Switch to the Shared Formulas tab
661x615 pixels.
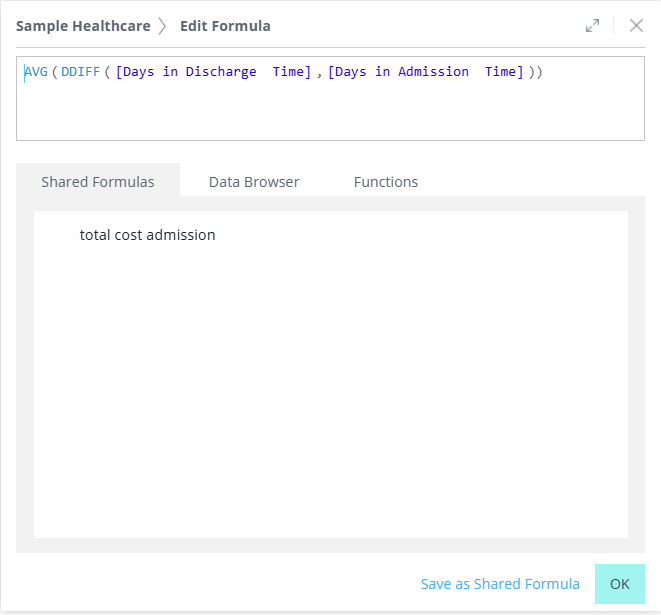pyautogui.click(x=98, y=182)
